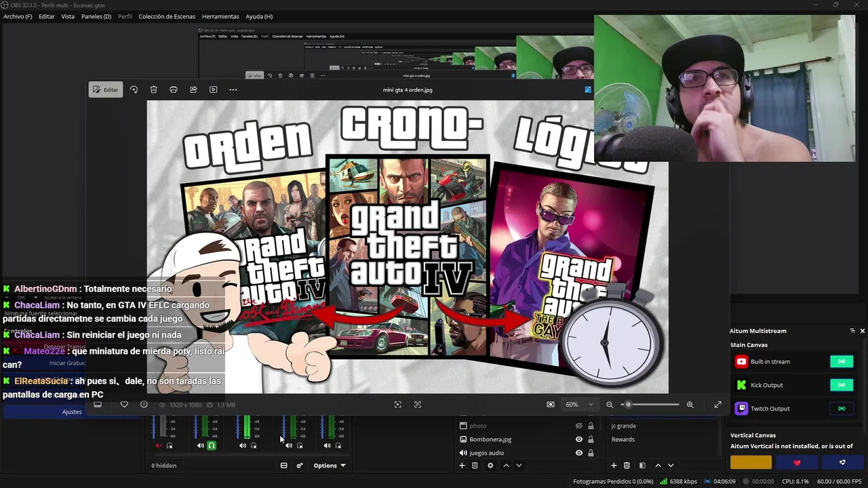Open the Vista menu
Viewport: 868px width, 488px height.
tap(68, 16)
